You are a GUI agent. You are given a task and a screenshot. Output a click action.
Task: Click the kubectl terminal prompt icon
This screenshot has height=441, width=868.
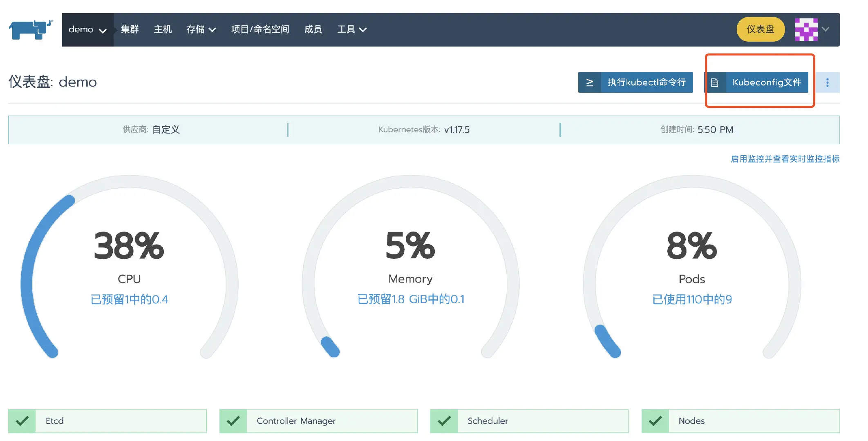pyautogui.click(x=589, y=82)
